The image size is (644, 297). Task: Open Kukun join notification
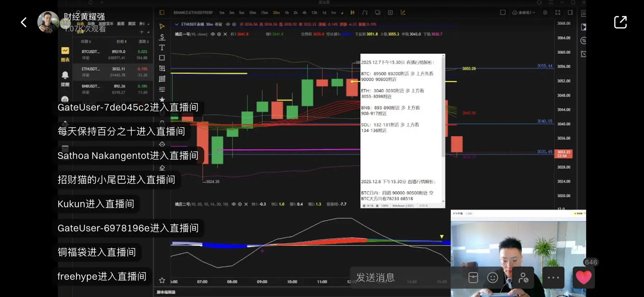coord(96,204)
